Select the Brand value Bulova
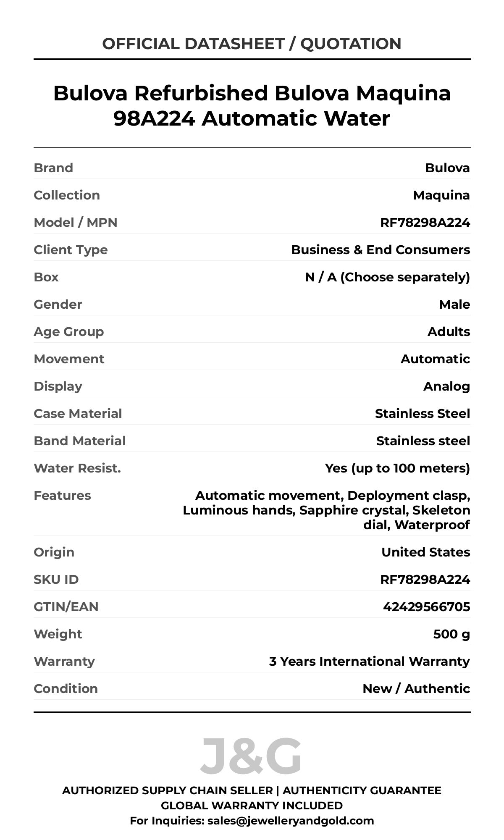Screen dimensions: 504x840 [447, 168]
